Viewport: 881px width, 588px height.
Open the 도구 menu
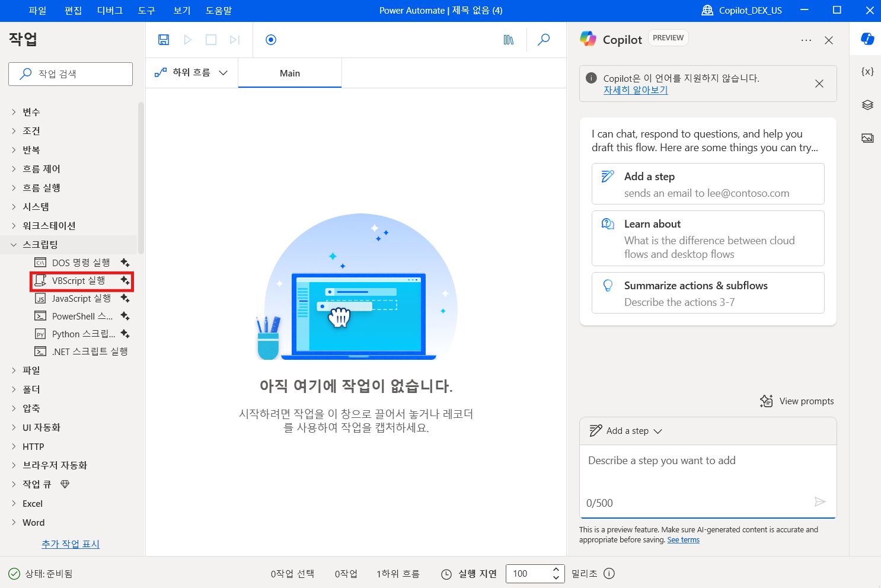pyautogui.click(x=146, y=11)
